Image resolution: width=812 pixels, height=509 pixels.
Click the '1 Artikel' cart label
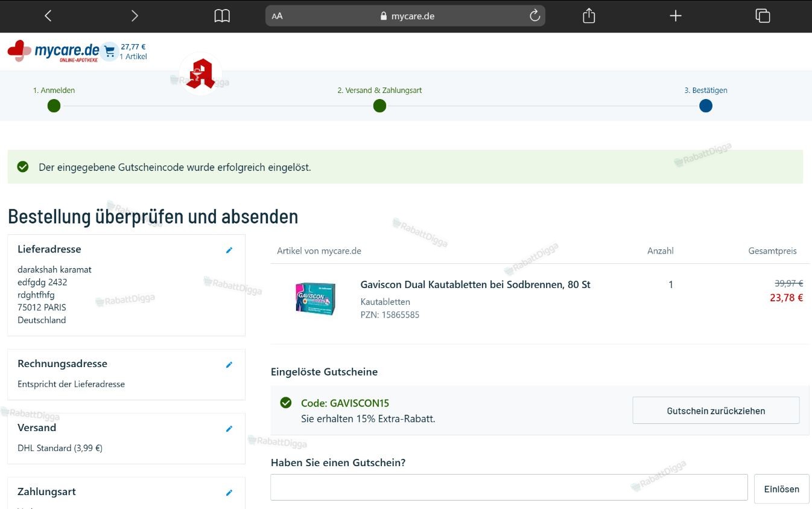point(133,57)
